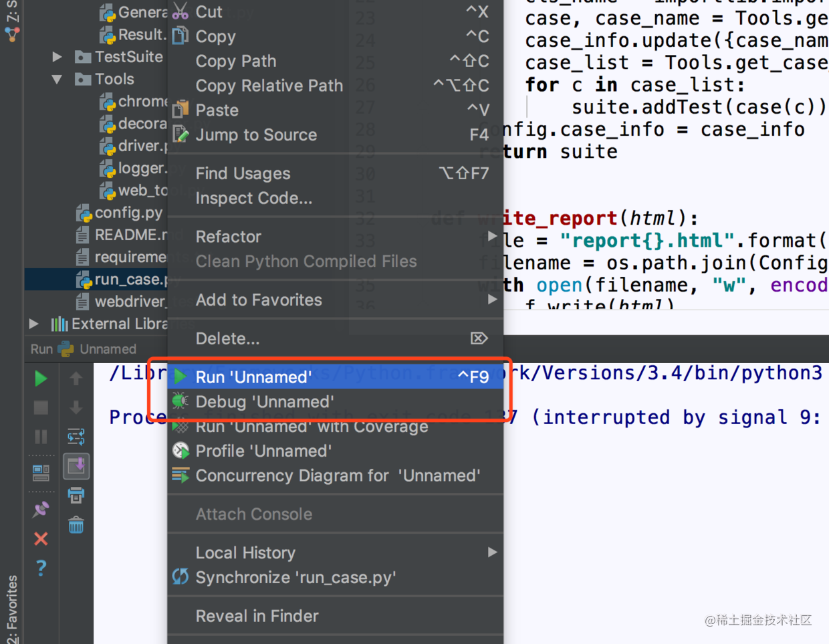The height and width of the screenshot is (644, 829).
Task: Click the version control branch icon on left strip
Action: point(12,33)
